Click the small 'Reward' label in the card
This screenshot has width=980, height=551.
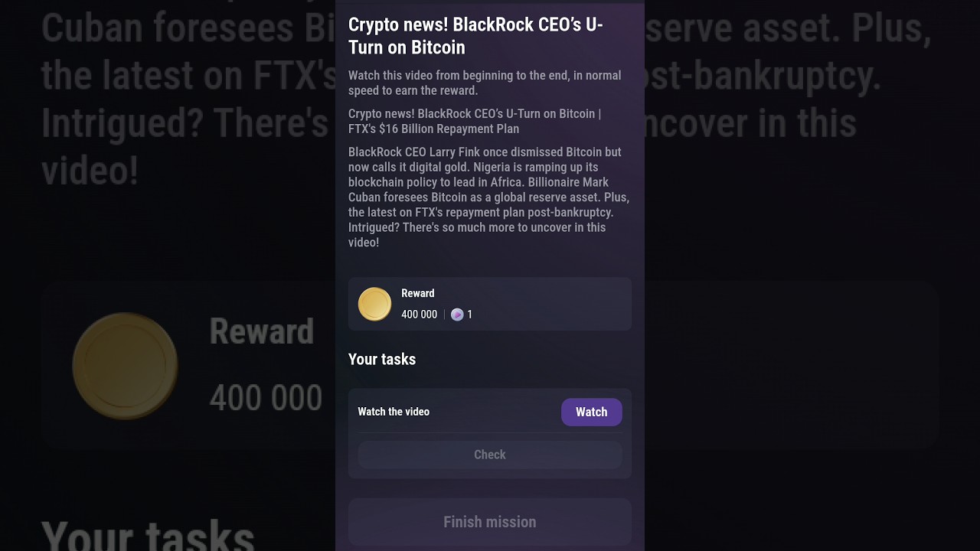pyautogui.click(x=418, y=293)
